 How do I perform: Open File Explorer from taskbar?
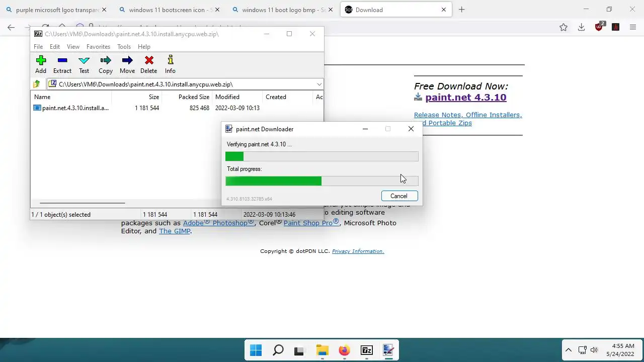coord(322,350)
